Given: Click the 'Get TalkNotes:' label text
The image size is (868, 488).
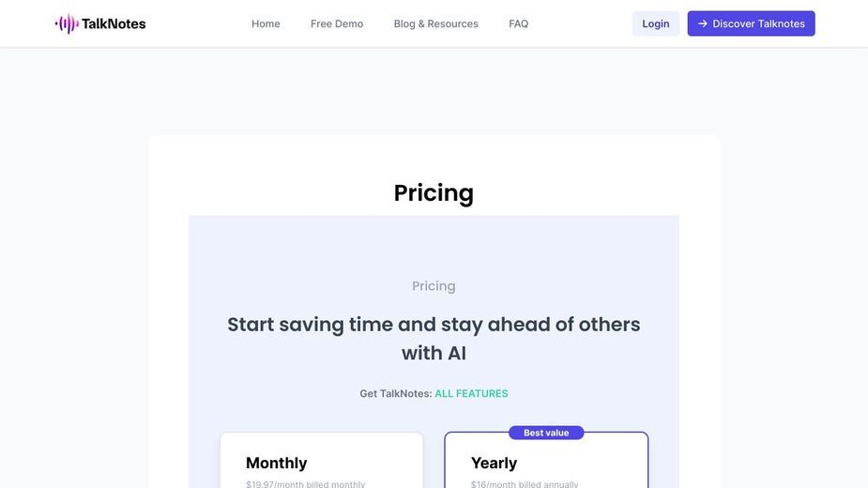Looking at the screenshot, I should [396, 393].
